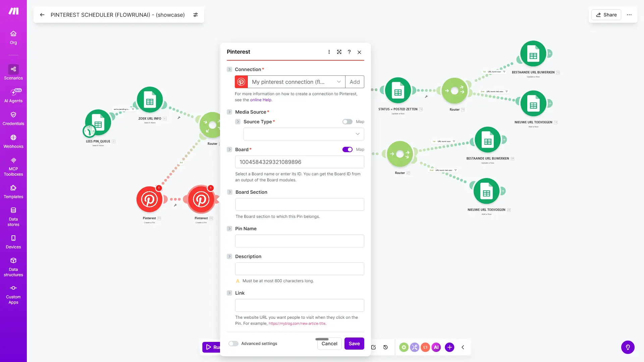Select the Router module numbered 10

click(454, 91)
